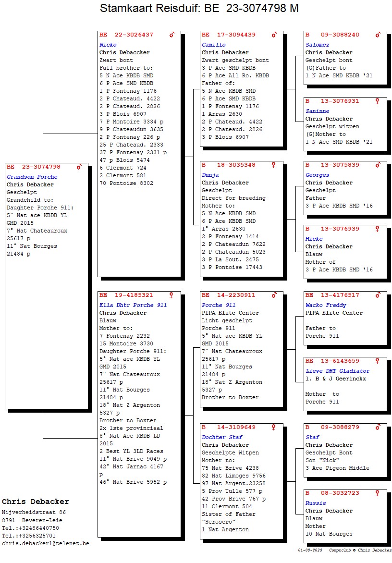Click the female symbol on Dochter Staf's card
The height and width of the screenshot is (563, 392).
pyautogui.click(x=274, y=427)
